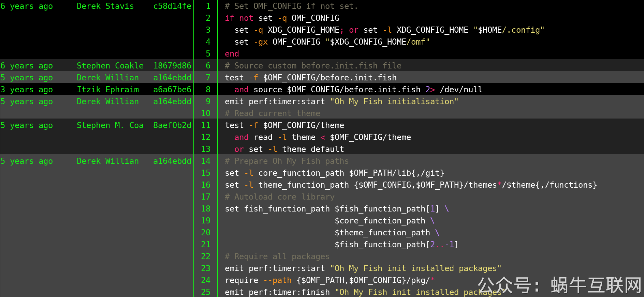644x297 pixels.
Task: Click line number 3 in the gutter
Action: pos(208,30)
